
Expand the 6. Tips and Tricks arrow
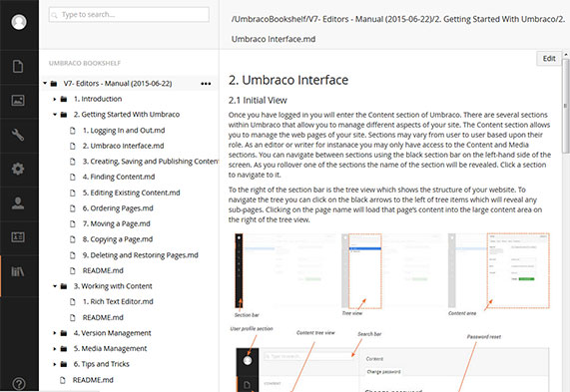coord(55,364)
